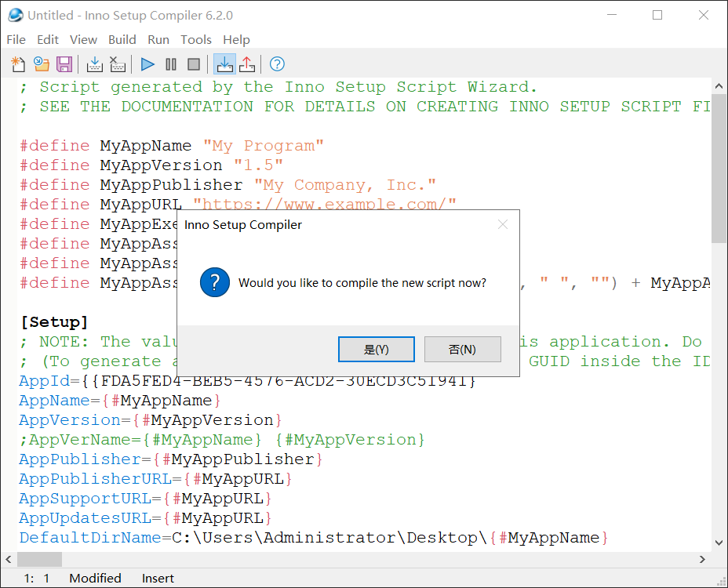Image resolution: width=728 pixels, height=588 pixels.
Task: Click the blue question mark dialog icon
Action: click(x=214, y=282)
